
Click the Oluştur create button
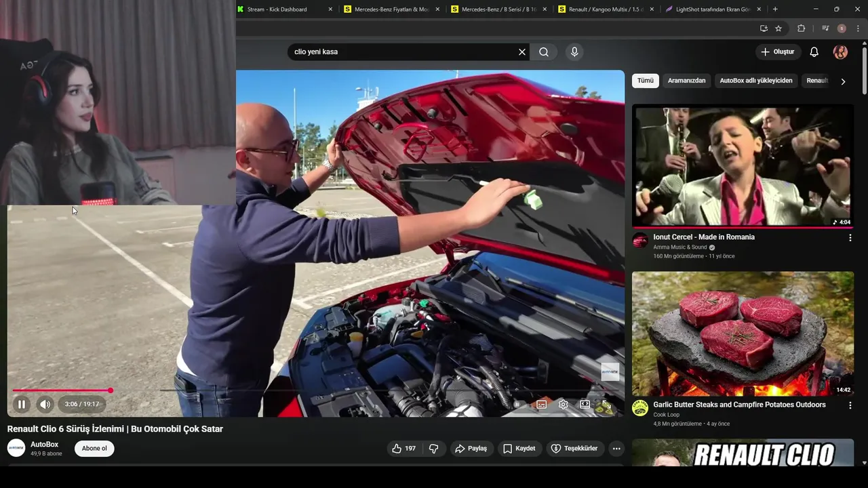pos(777,52)
